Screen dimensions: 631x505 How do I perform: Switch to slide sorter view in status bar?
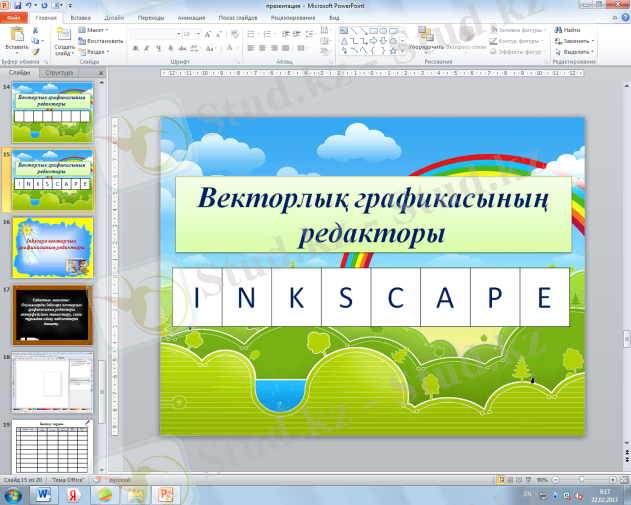point(509,481)
